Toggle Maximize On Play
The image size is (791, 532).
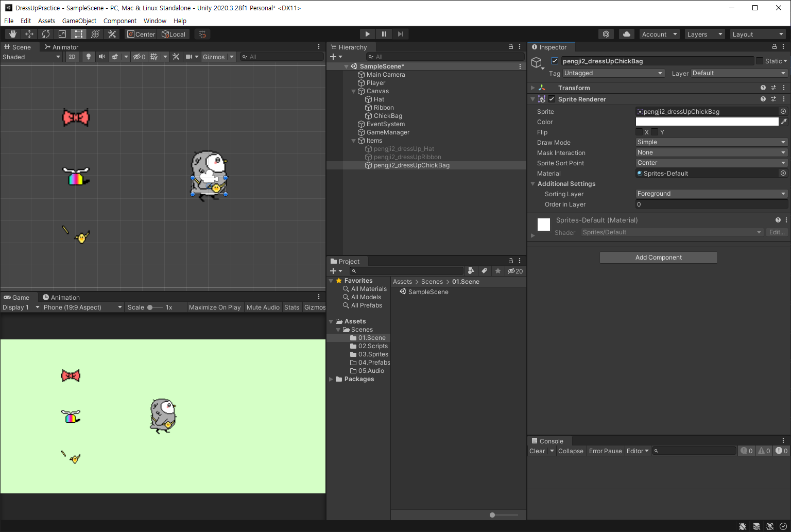point(215,307)
